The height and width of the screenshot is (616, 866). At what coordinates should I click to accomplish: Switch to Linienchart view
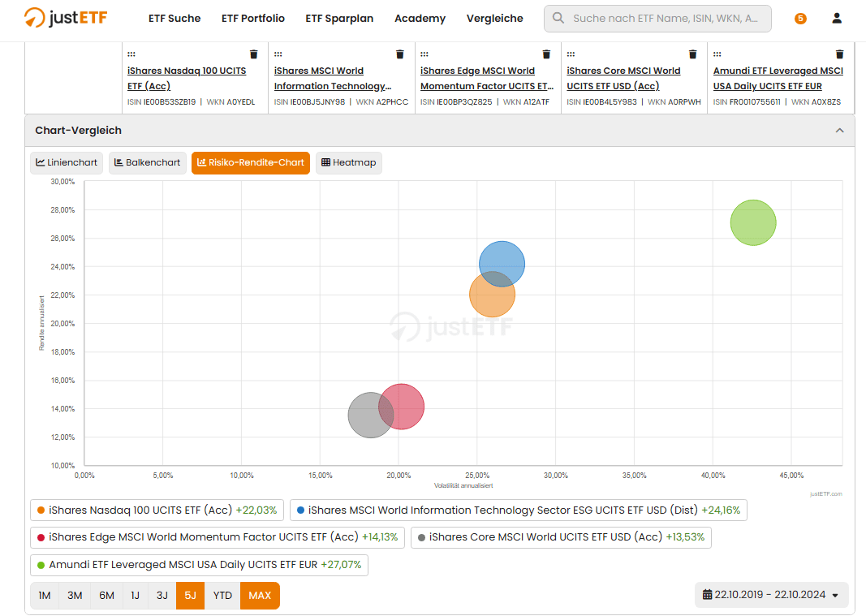67,162
